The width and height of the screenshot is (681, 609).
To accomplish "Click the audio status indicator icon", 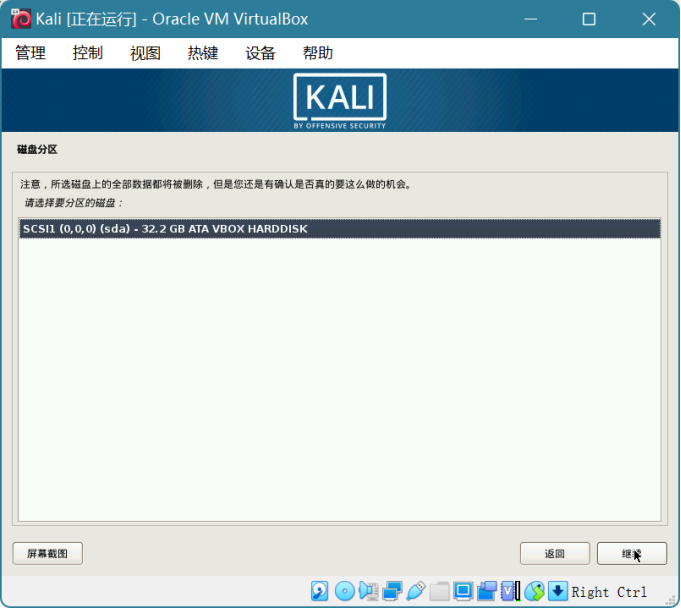I will tap(368, 591).
